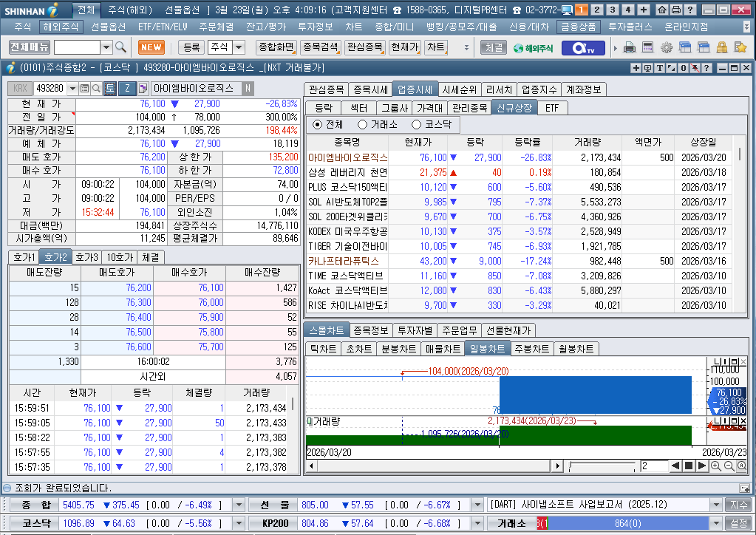
Task: Zoom in the chart with magnifier plus
Action: coord(716,466)
